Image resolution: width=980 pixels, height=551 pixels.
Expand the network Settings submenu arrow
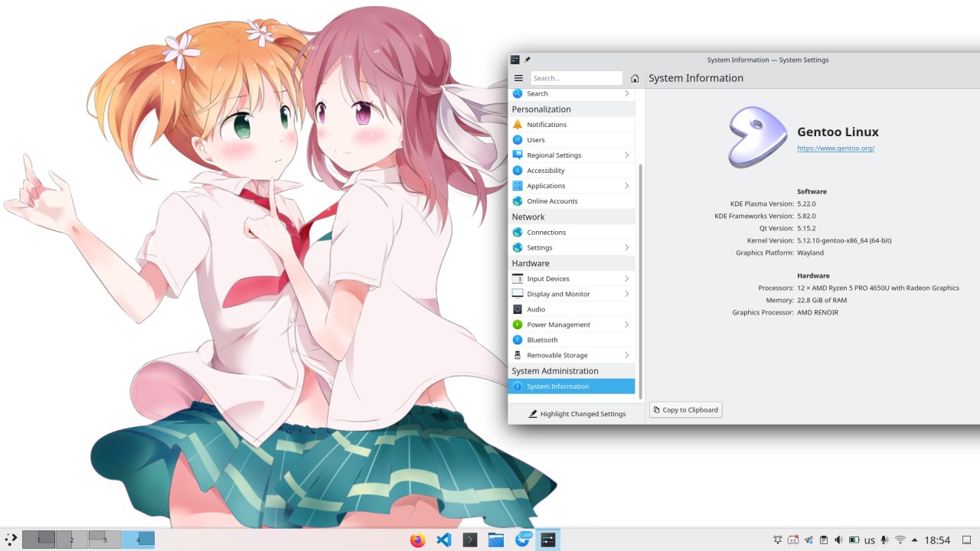[x=626, y=248]
